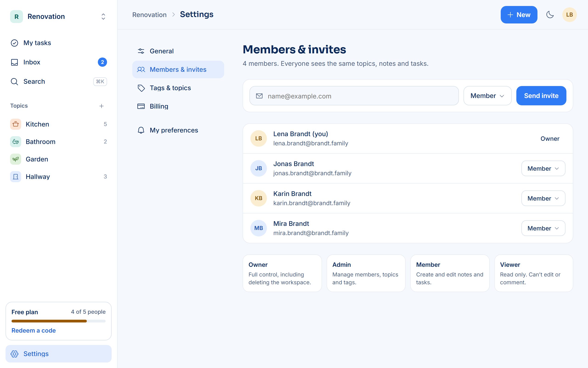Click the New button in header
Screen dimensions: 588x368
519,14
